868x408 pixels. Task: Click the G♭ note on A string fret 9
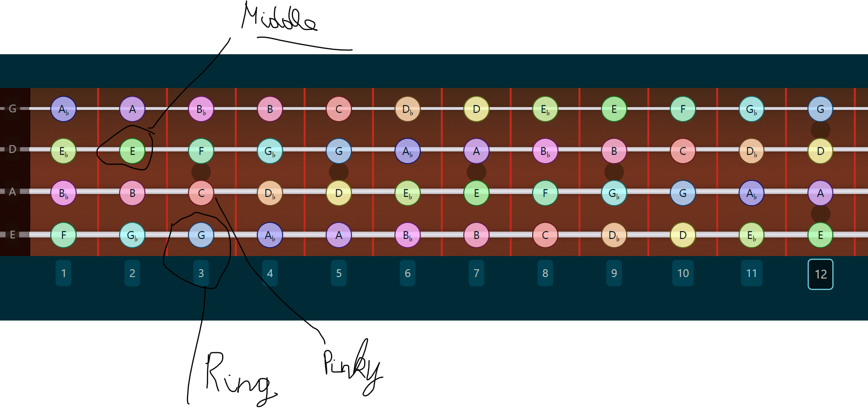614,193
